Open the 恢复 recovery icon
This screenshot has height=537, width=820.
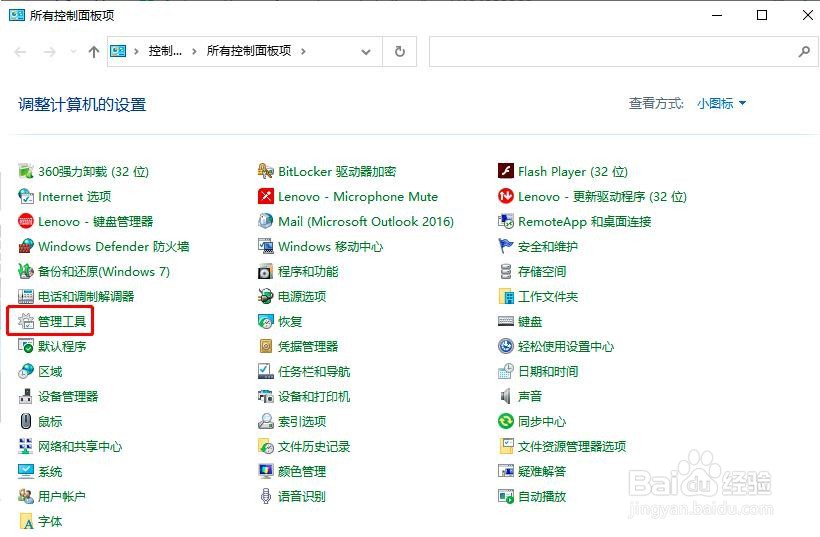coord(266,321)
